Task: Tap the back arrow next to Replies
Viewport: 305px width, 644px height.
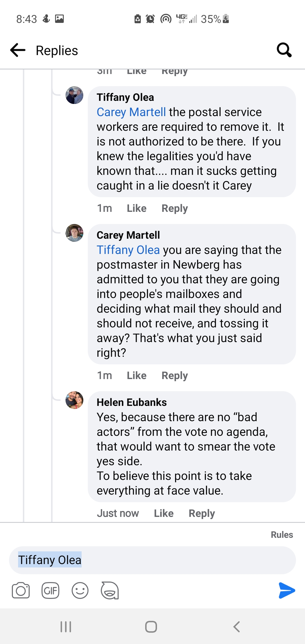Action: (18, 50)
